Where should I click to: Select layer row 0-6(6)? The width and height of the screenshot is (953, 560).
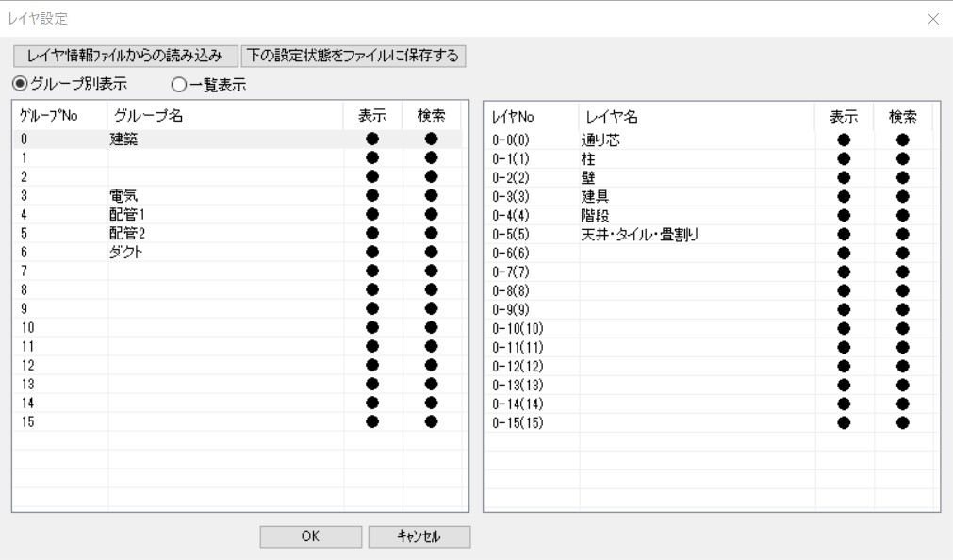tap(709, 253)
